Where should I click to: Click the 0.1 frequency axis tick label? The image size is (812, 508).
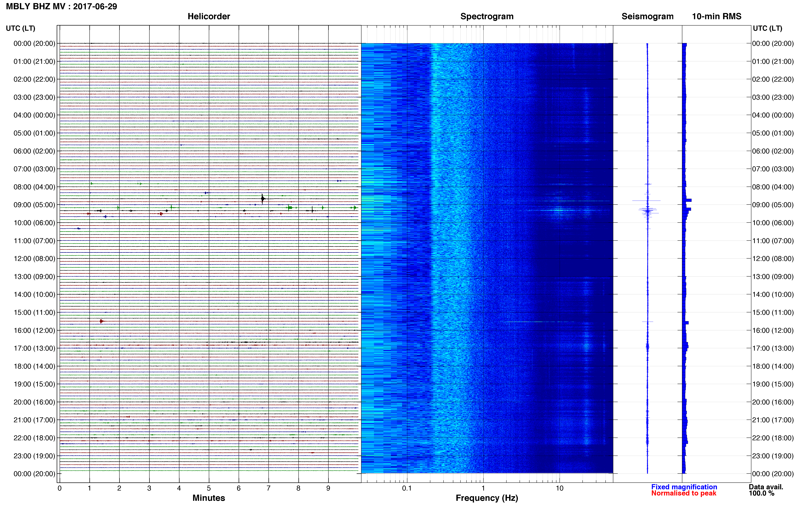pyautogui.click(x=407, y=488)
